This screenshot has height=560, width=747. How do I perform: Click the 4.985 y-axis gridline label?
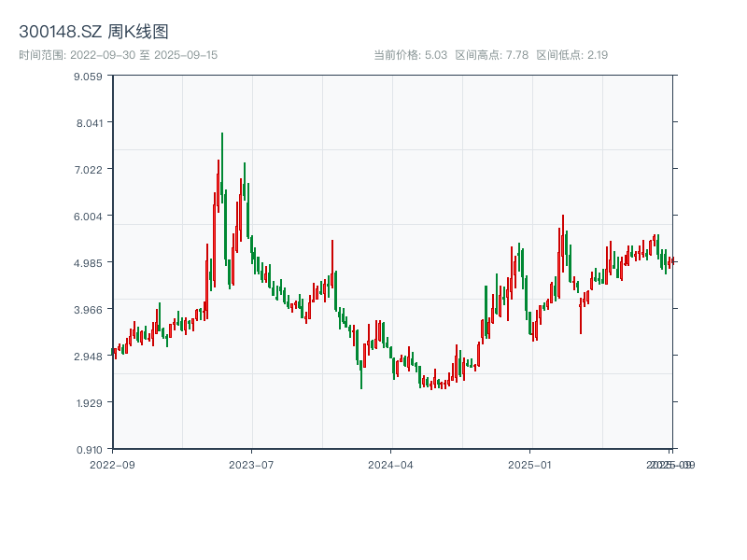click(90, 263)
